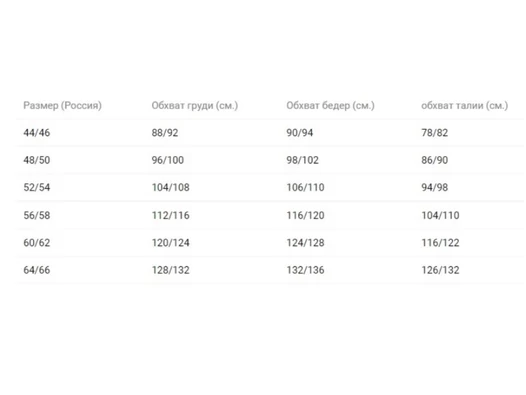Click the 88/92 chest measurement cell

(165, 133)
